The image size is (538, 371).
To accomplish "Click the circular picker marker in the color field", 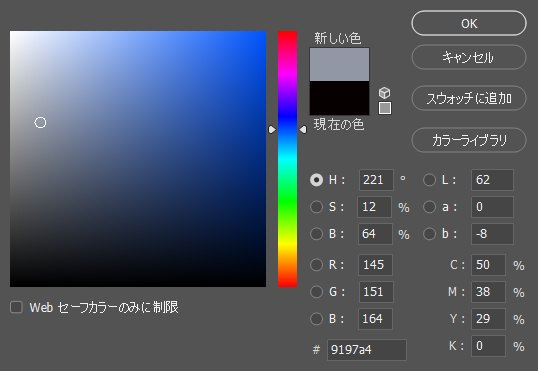I will point(40,123).
